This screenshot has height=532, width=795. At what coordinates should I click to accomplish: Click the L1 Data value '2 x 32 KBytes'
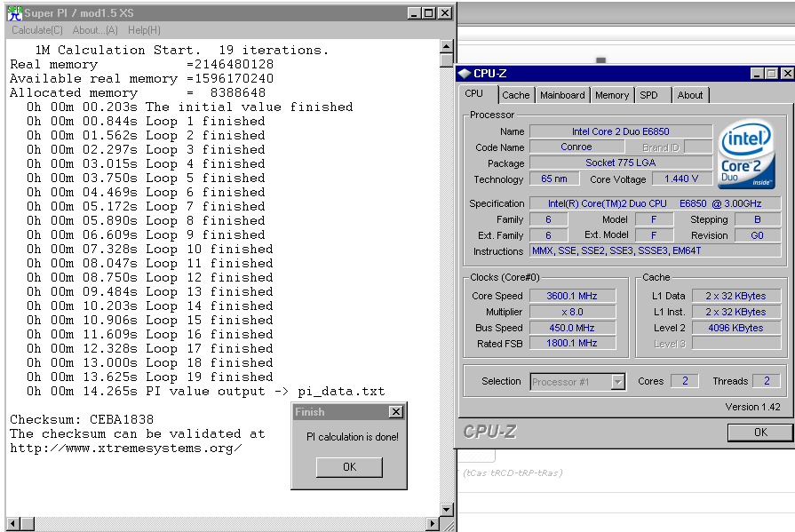click(735, 296)
